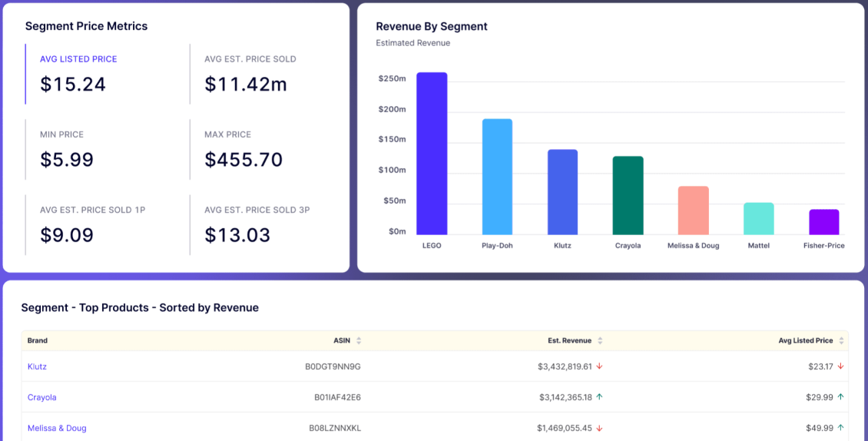Click the Mattel axis label
868x441 pixels.
(759, 245)
